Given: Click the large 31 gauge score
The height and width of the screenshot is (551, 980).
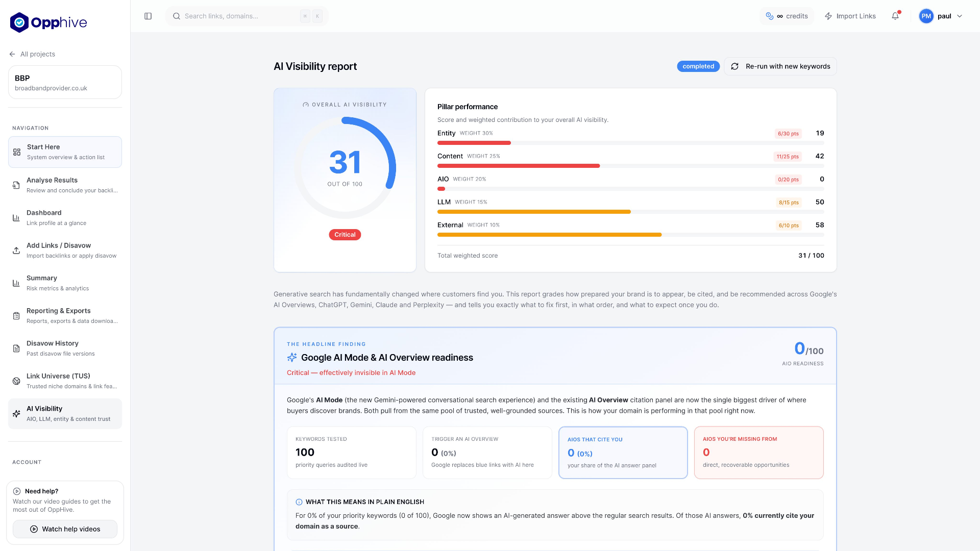Looking at the screenshot, I should 345,162.
